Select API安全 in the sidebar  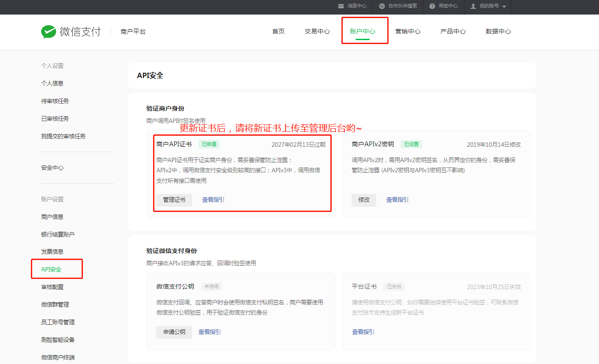click(51, 269)
